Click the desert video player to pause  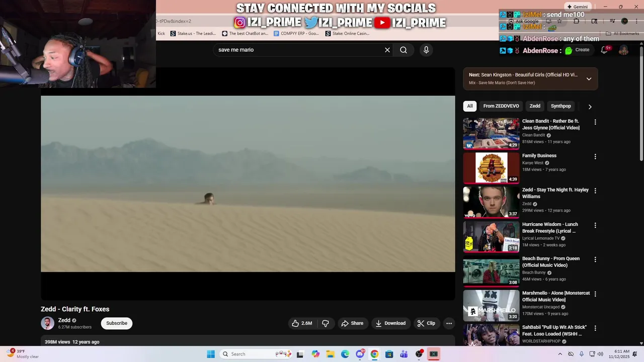[x=248, y=184]
